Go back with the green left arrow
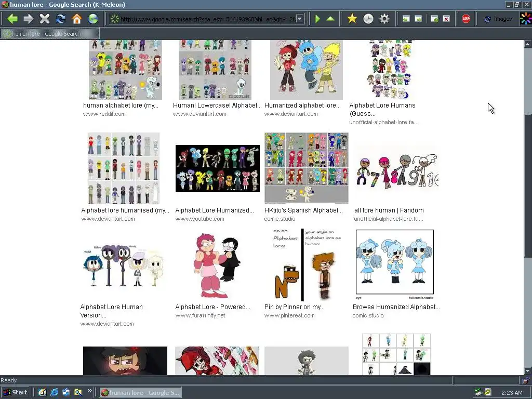The width and height of the screenshot is (532, 399). coord(12,19)
